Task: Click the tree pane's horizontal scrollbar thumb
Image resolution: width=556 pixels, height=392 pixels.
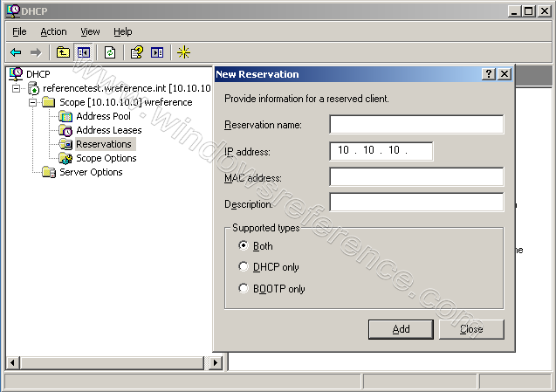Action: pyautogui.click(x=112, y=363)
